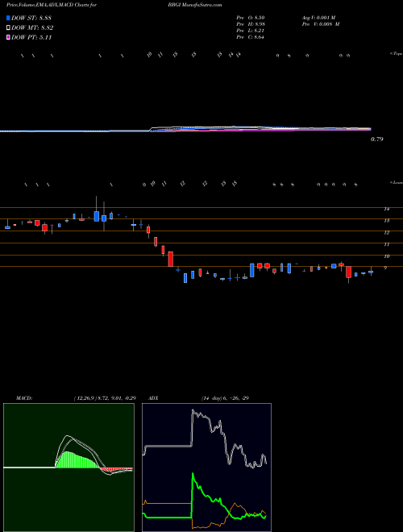Click price axis label 11
The image size is (403, 532).
pos(386,244)
